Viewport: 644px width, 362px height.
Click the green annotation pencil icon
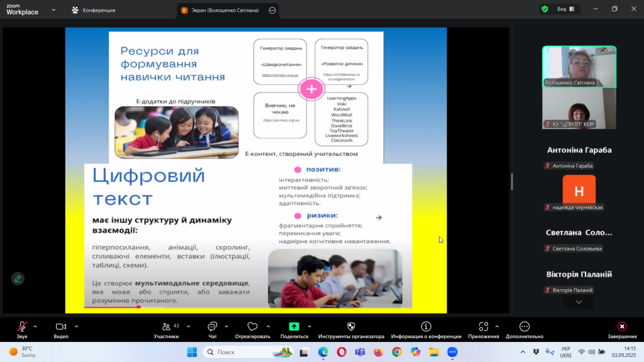point(18,278)
